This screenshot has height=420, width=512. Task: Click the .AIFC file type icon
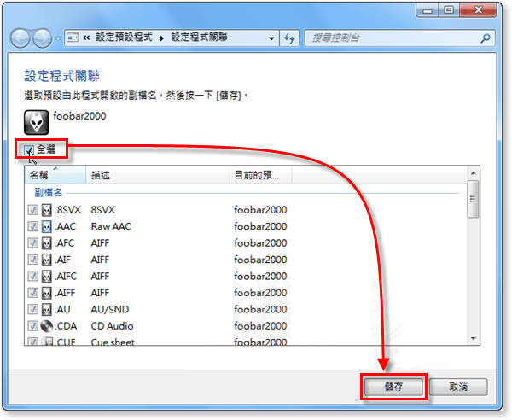47,277
